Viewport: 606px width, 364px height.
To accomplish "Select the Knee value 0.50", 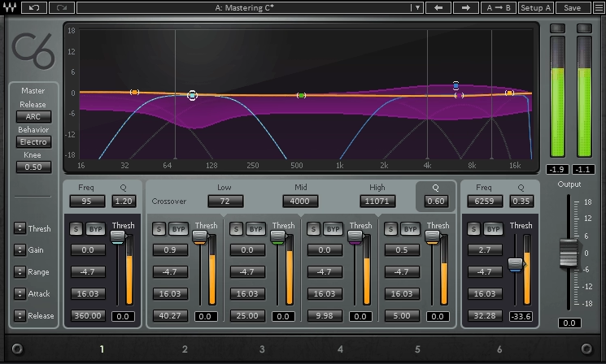I will click(33, 167).
